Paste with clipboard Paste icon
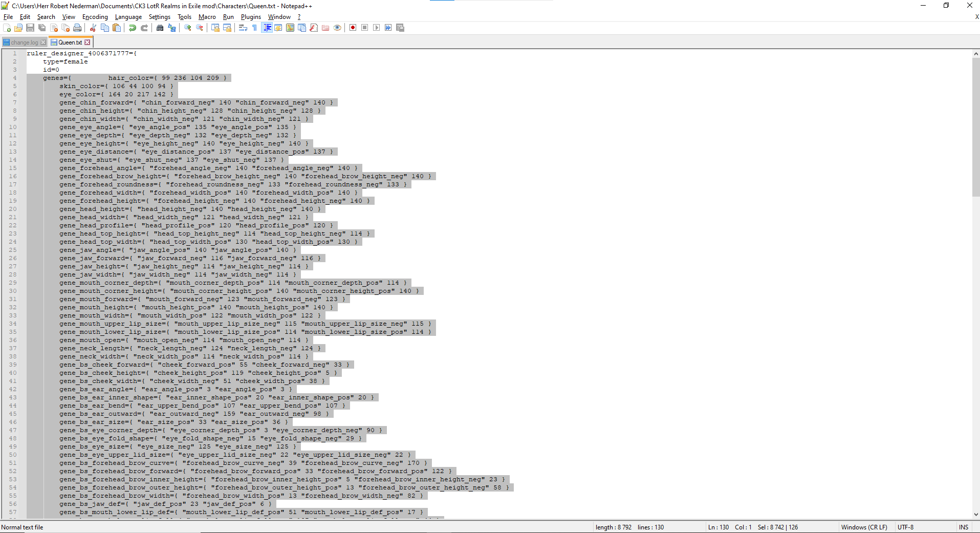The image size is (980, 533). coord(117,28)
